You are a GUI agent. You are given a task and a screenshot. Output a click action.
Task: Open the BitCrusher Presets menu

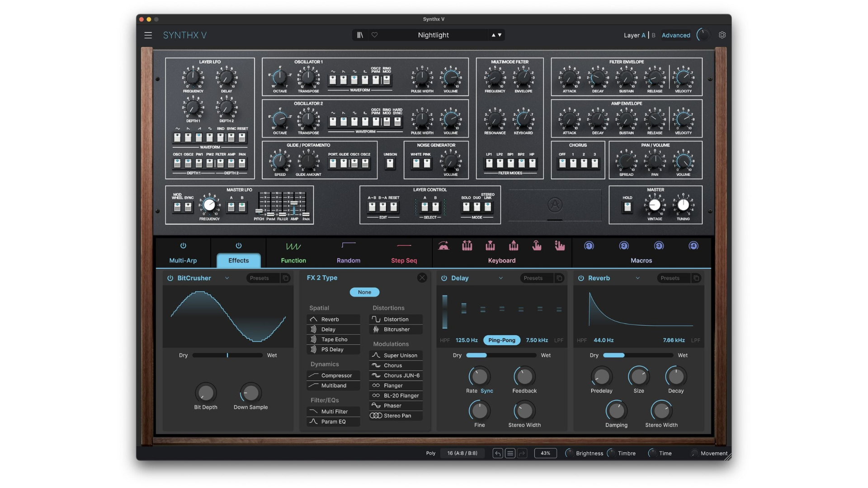[x=262, y=278]
